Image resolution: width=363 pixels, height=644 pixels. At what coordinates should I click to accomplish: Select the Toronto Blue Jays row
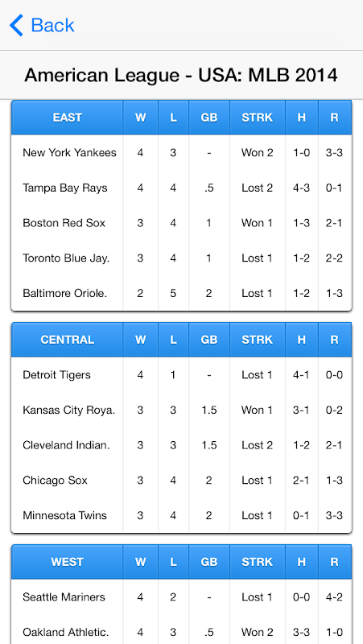pyautogui.click(x=182, y=258)
